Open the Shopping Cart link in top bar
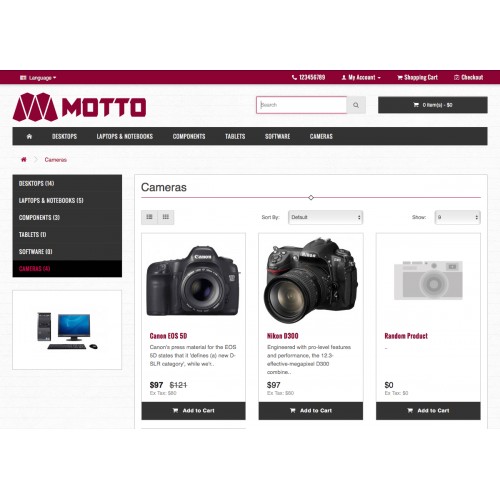 click(x=417, y=77)
